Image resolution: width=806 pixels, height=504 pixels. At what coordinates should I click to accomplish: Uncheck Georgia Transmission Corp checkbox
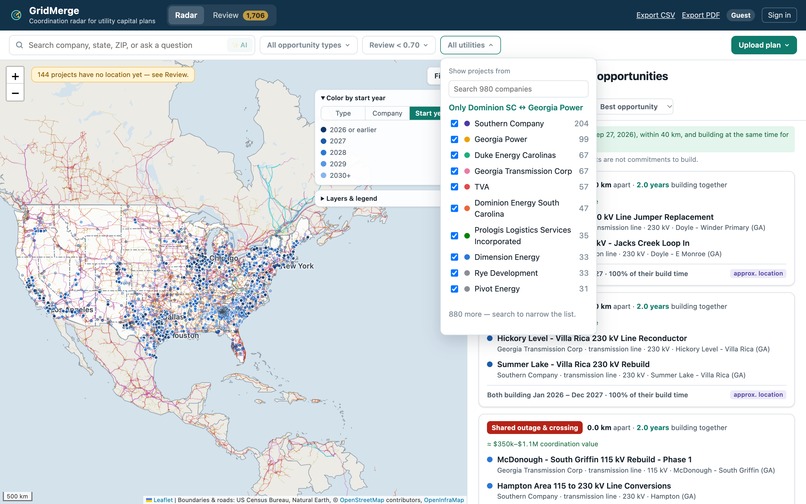(454, 171)
